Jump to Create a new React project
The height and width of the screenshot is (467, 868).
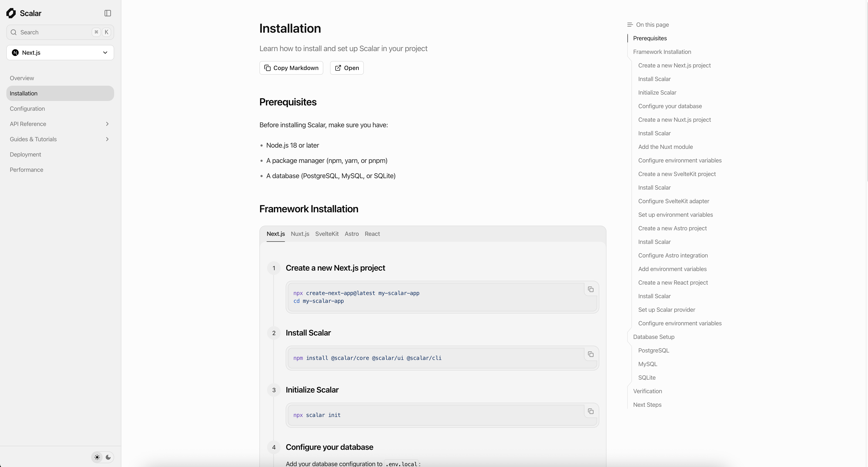673,283
